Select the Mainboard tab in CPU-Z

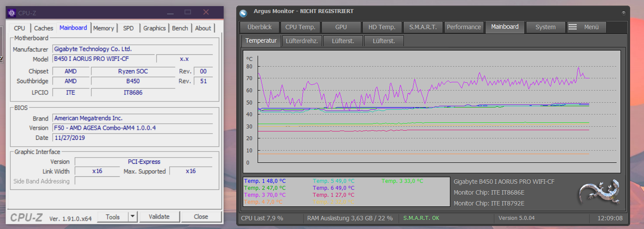[73, 27]
